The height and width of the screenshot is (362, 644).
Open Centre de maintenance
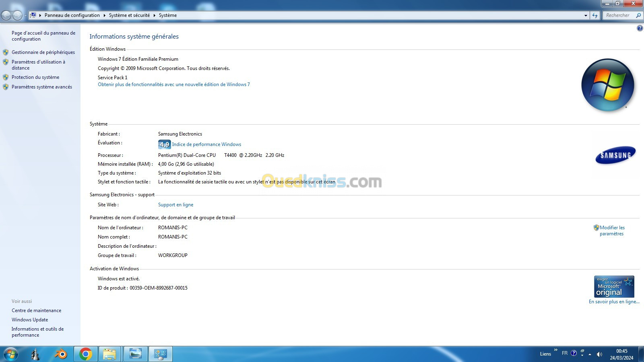36,311
